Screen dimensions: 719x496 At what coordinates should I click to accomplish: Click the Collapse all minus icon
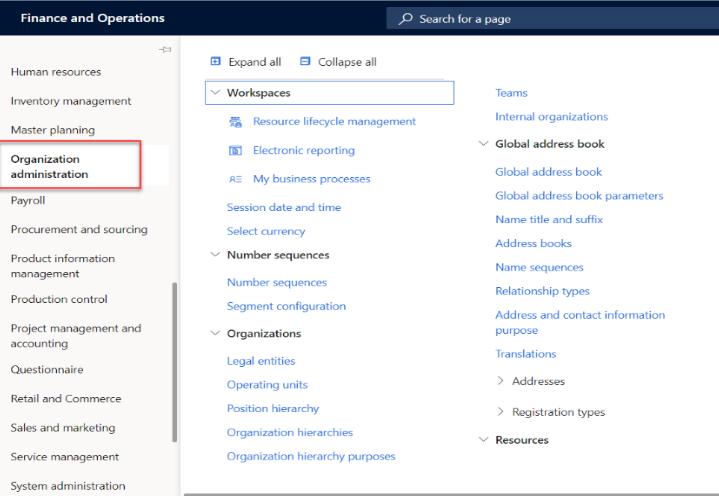[x=305, y=61]
